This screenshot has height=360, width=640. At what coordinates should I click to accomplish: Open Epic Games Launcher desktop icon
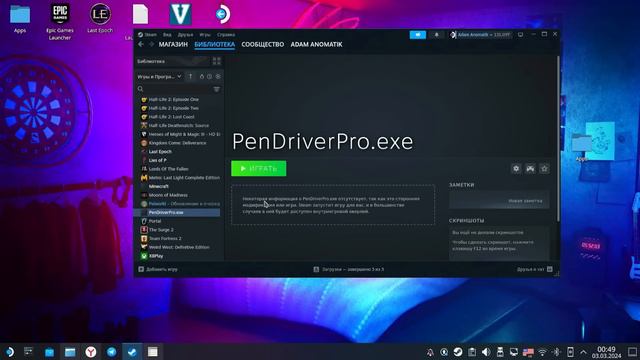pyautogui.click(x=60, y=22)
